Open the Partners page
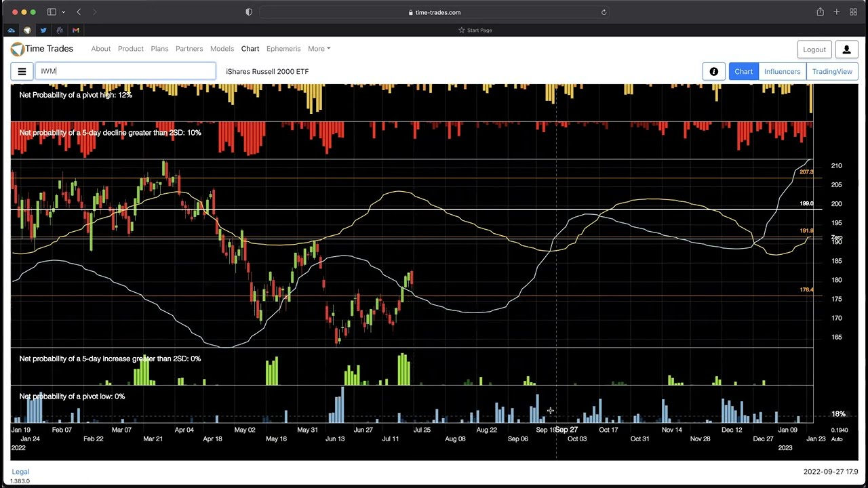Screen dimensions: 868x488 click(189, 49)
